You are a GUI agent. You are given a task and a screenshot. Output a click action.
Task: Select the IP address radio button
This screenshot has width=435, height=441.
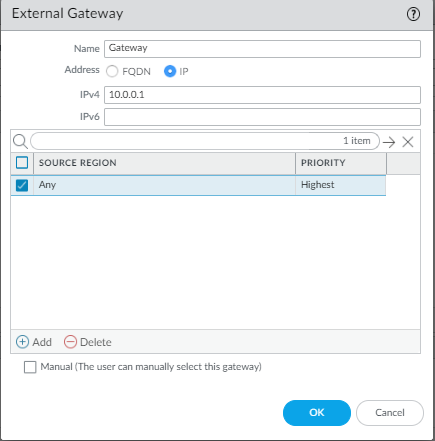(x=170, y=71)
